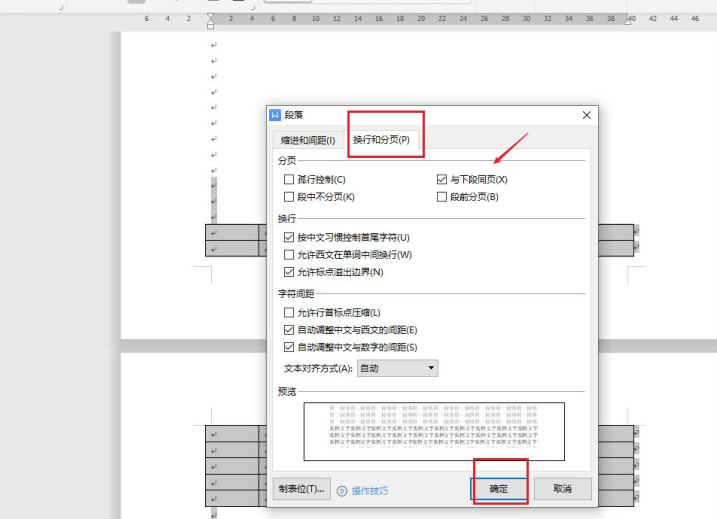Disable 允许标点溢出边界(N)

(x=289, y=272)
